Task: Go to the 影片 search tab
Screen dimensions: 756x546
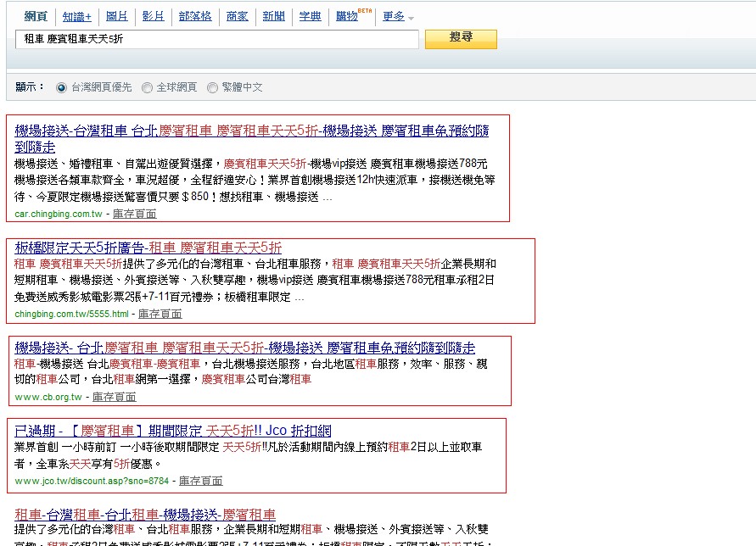Action: [x=153, y=17]
